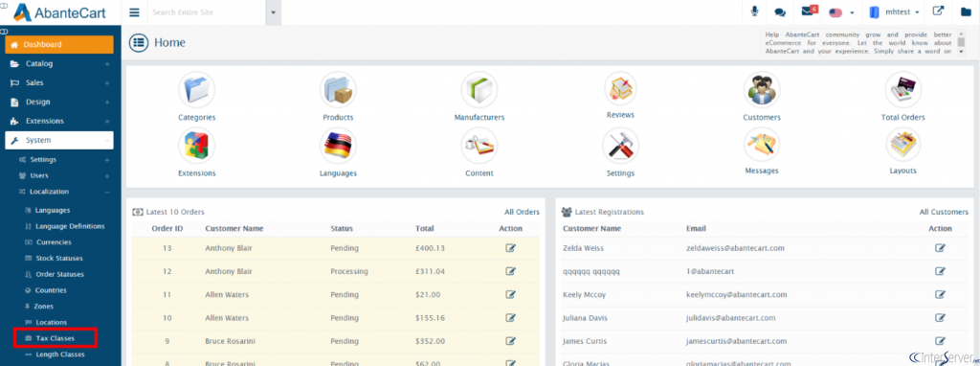Edit order 10 using its action icon

pos(511,318)
